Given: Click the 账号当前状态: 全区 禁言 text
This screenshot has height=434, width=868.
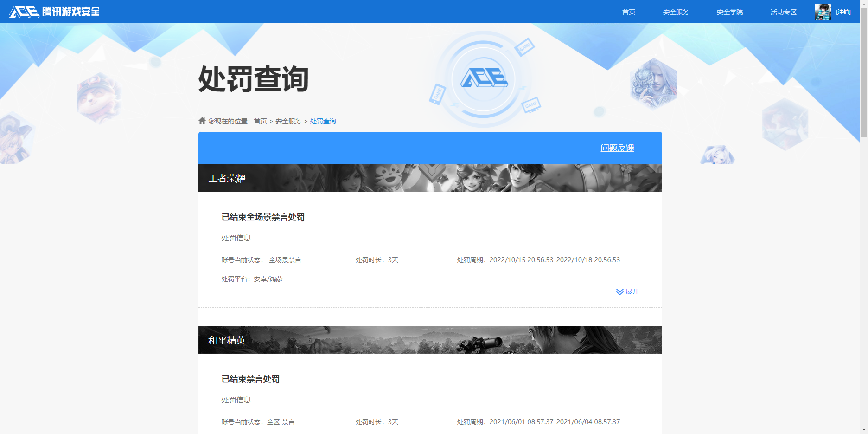Looking at the screenshot, I should tap(258, 422).
